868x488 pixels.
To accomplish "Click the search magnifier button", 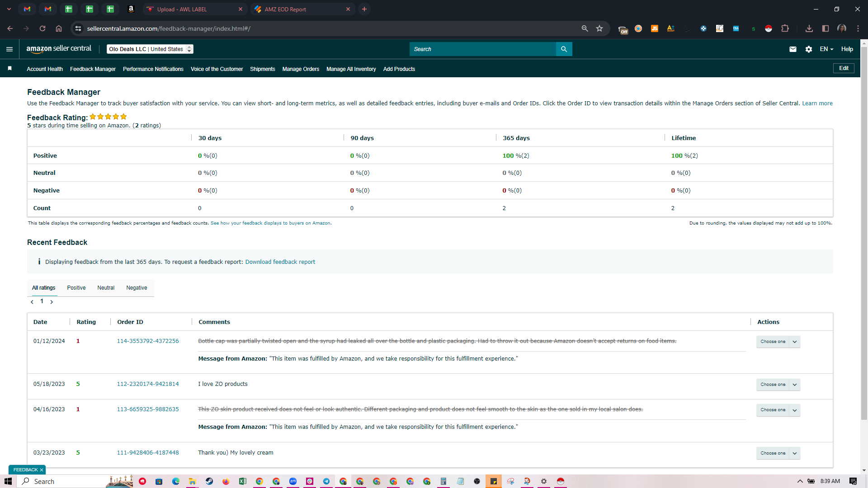I will coord(564,49).
